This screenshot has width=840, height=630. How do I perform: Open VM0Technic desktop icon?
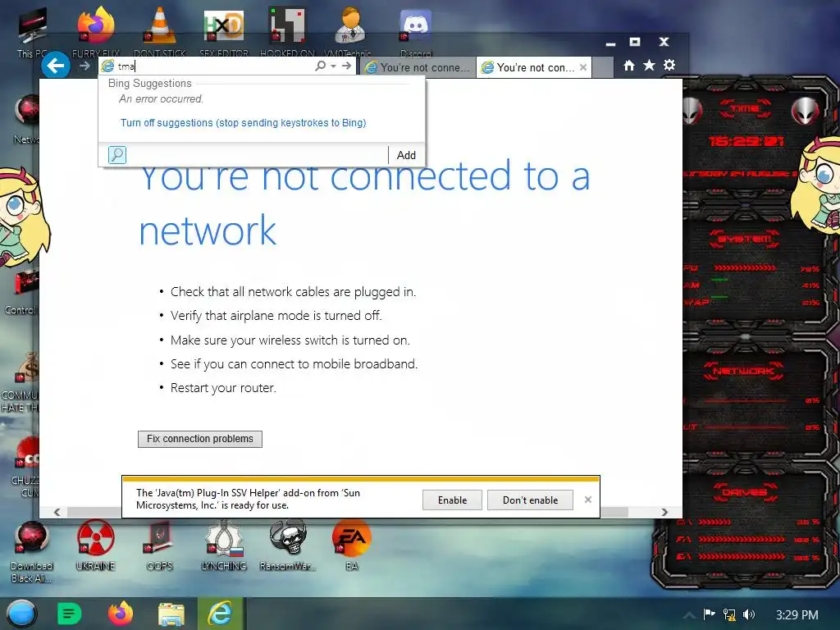coord(350,31)
